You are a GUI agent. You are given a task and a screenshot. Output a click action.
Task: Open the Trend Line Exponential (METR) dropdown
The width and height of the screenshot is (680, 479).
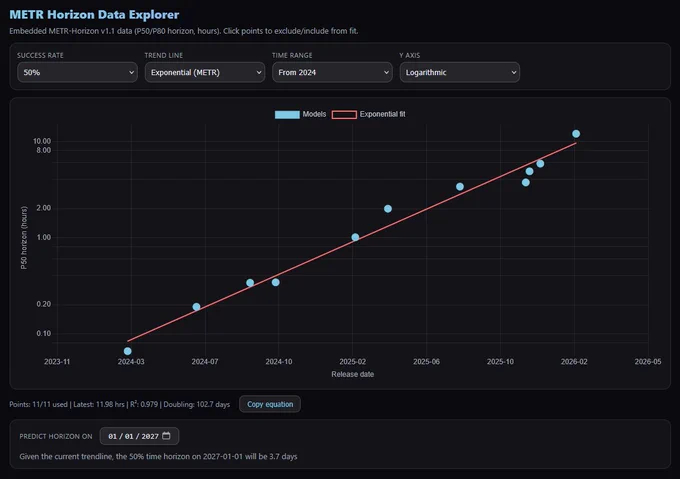point(205,72)
